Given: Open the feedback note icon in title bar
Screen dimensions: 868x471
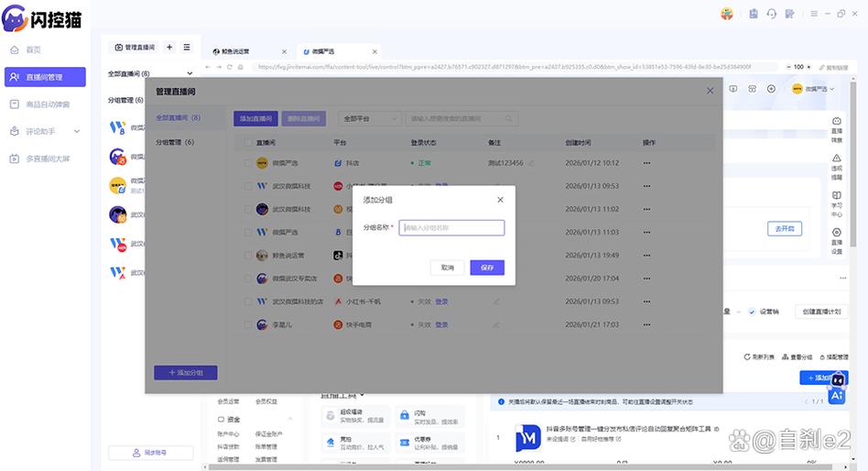Looking at the screenshot, I should (790, 14).
